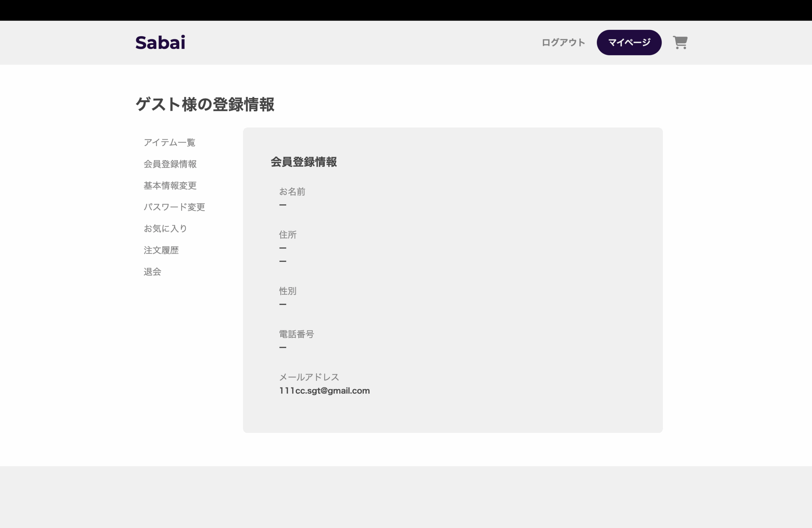This screenshot has width=812, height=528.
Task: Click the 退会 sidebar link
Action: point(152,272)
